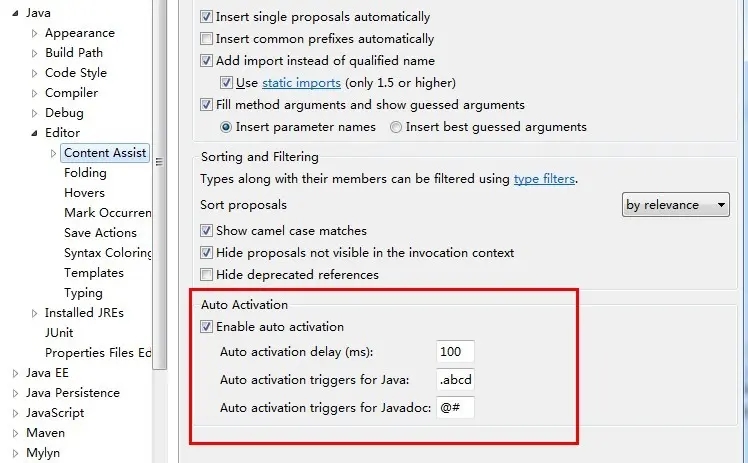Expand the Maven preferences node

15,433
